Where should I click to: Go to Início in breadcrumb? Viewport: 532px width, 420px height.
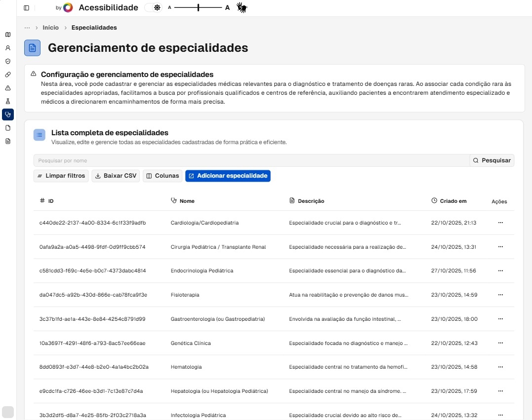(x=50, y=28)
